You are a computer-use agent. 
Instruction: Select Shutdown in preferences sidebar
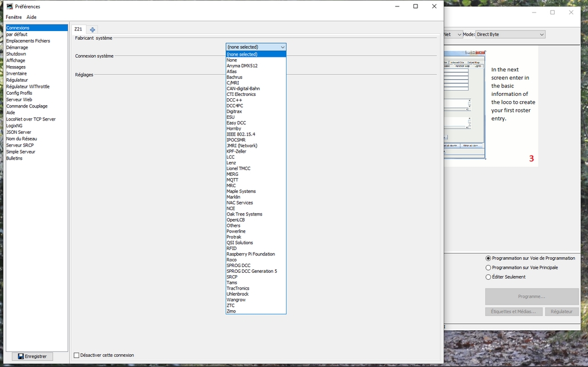pos(37,53)
